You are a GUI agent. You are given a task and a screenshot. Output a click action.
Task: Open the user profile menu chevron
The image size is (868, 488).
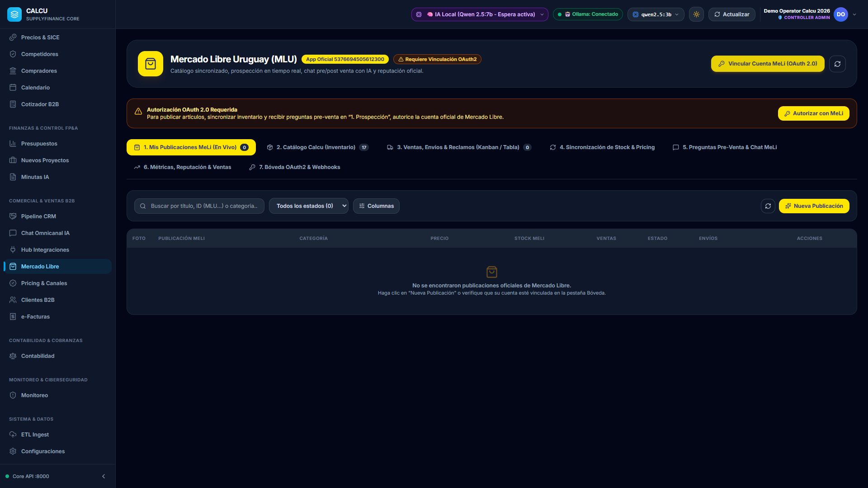pyautogui.click(x=854, y=14)
